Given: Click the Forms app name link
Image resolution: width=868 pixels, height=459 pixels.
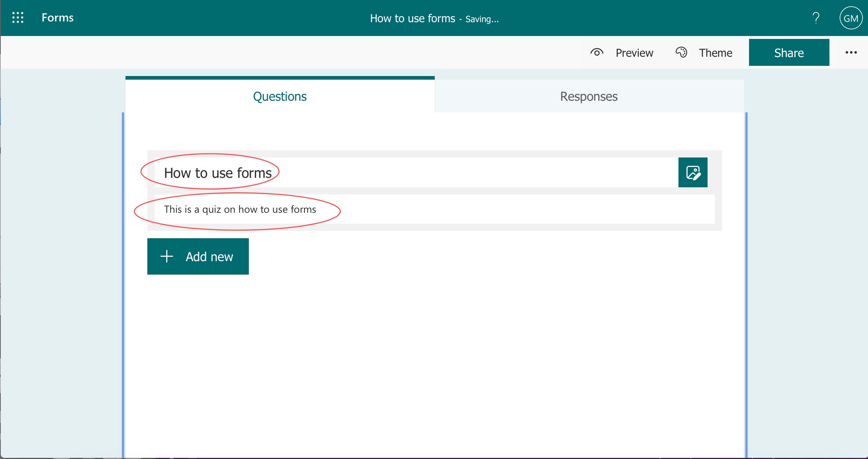Looking at the screenshot, I should coord(57,18).
